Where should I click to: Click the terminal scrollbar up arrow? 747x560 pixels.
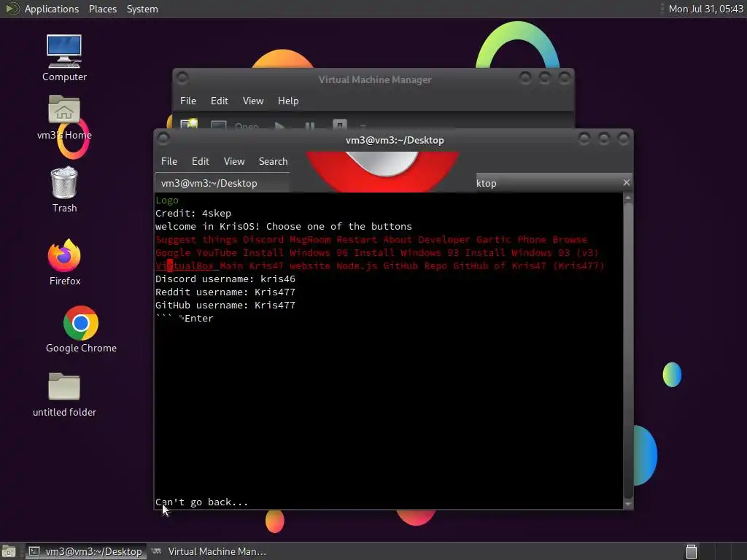click(628, 197)
